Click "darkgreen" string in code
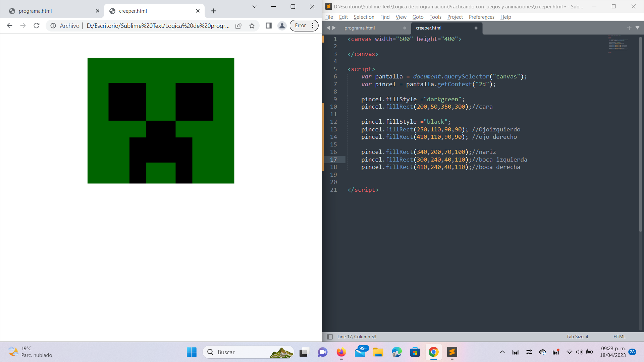644x362 pixels. tap(442, 99)
